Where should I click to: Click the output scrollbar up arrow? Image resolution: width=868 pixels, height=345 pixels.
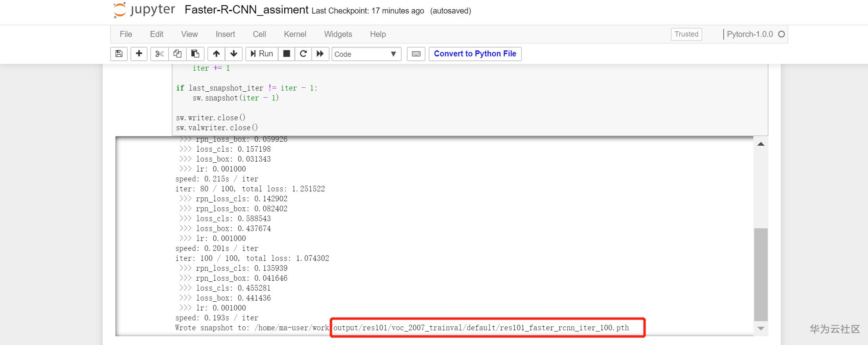coord(761,144)
